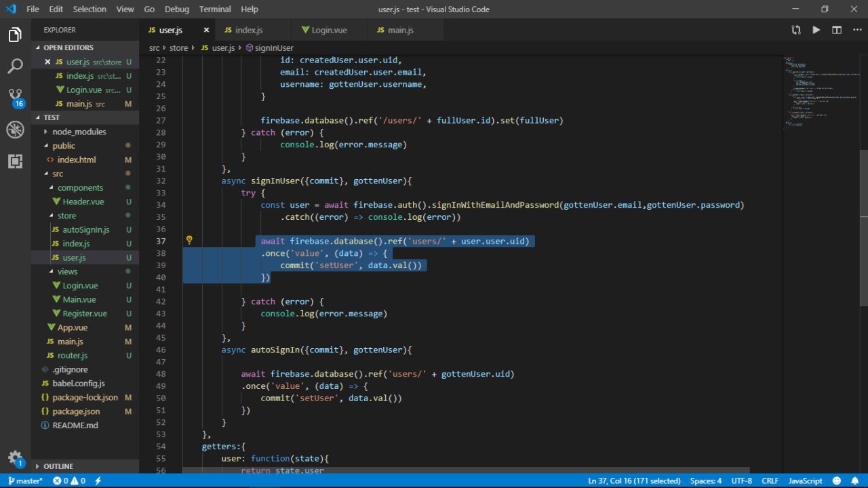This screenshot has height=488, width=868.
Task: Switch to the index.js editor tab
Action: click(253, 30)
